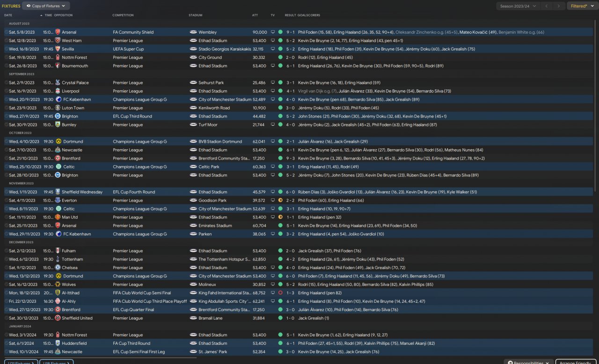Click the stadium icon beside Wembley
Screen dimensions: 599x364
coord(193,32)
